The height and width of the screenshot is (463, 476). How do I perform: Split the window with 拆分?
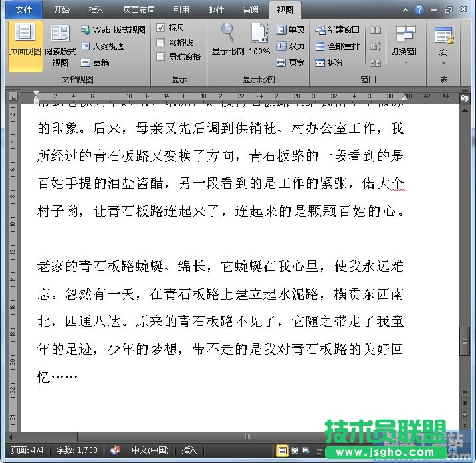(x=330, y=63)
